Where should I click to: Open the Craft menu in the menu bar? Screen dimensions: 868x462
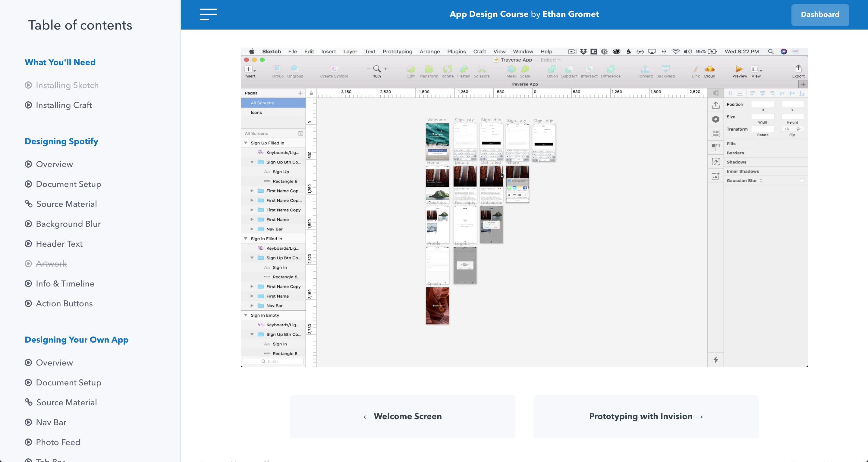point(479,51)
